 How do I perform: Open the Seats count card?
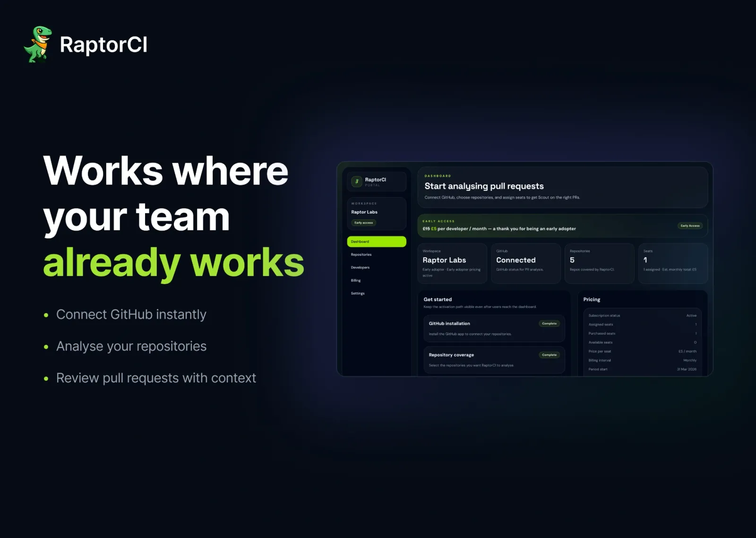[672, 263]
